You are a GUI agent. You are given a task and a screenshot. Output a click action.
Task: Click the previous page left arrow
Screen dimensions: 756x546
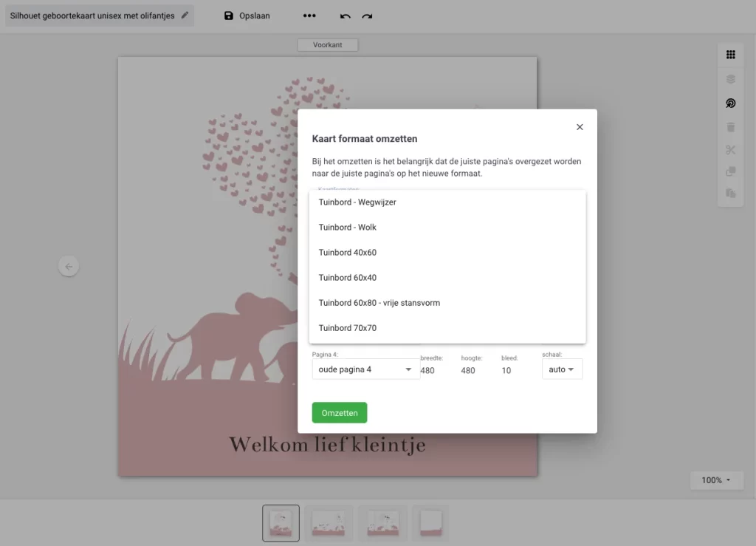(x=69, y=266)
